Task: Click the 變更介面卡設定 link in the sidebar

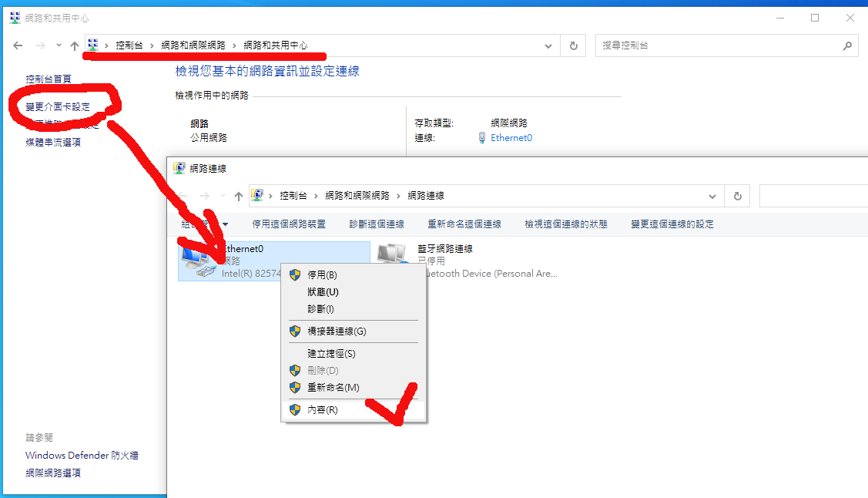Action: pyautogui.click(x=58, y=107)
